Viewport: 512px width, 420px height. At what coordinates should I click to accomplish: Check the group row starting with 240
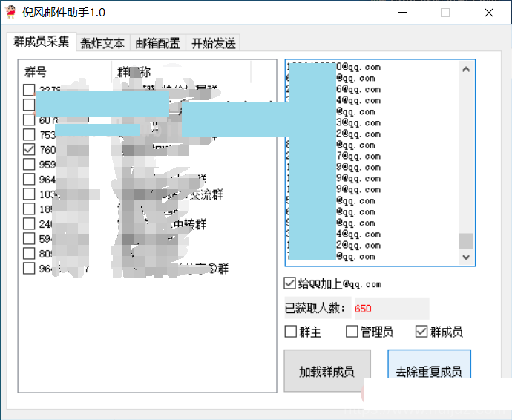[x=29, y=223]
